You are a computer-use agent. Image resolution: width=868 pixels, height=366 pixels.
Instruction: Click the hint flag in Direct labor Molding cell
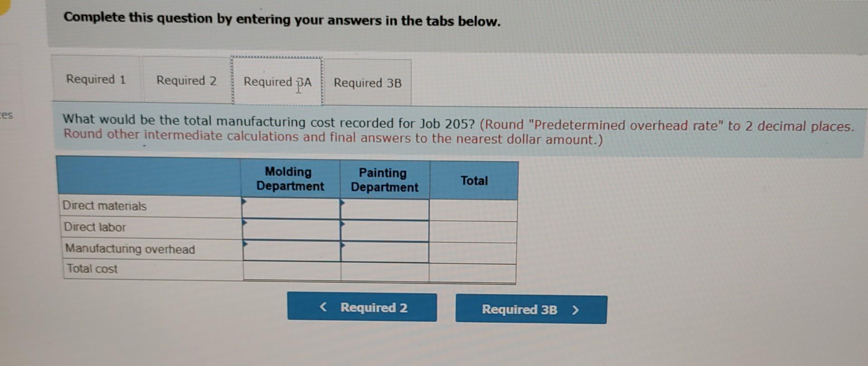[x=244, y=223]
